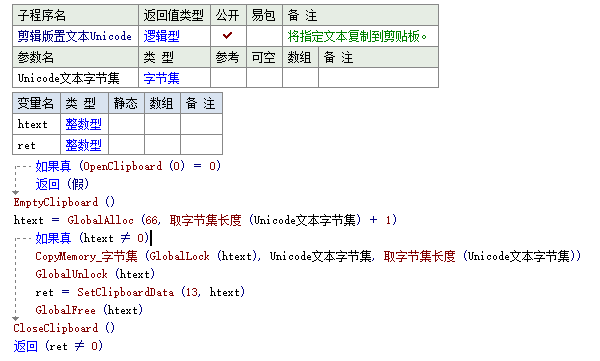600x361 pixels.
Task: Click the 易包 cell of subroutine row
Action: [264, 36]
